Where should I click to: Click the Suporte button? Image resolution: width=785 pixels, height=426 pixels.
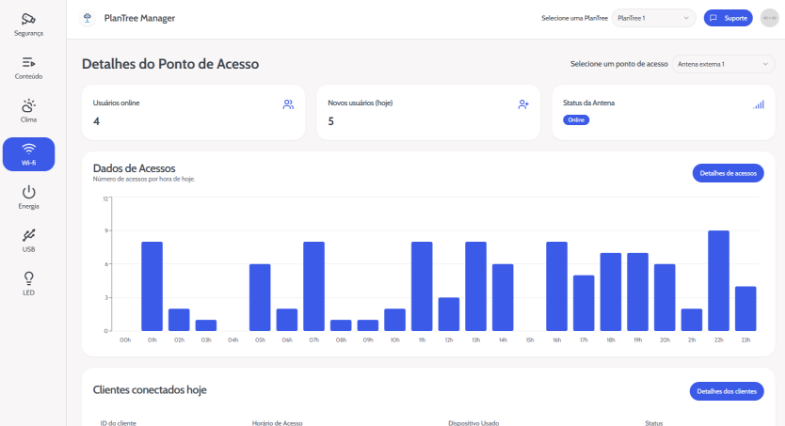pos(728,18)
